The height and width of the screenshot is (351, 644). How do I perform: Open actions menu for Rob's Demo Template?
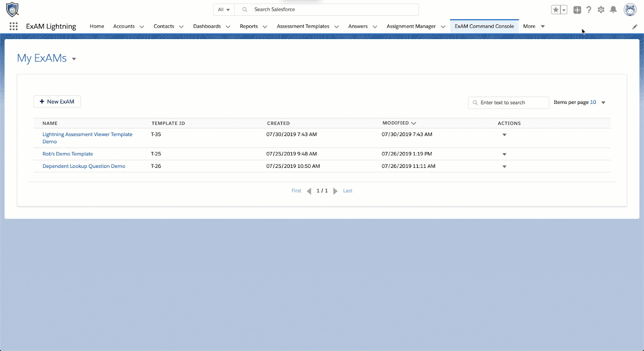tap(504, 155)
